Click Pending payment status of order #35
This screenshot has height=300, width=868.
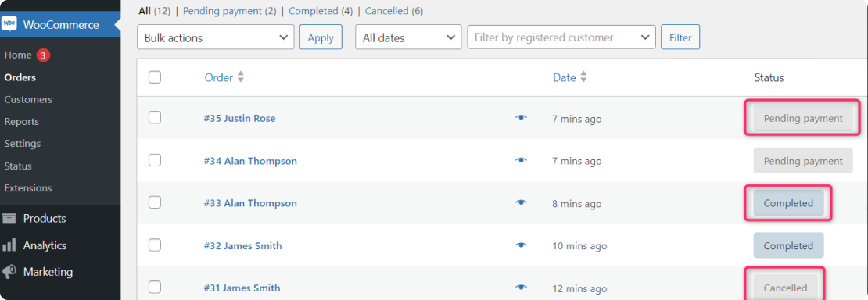802,119
